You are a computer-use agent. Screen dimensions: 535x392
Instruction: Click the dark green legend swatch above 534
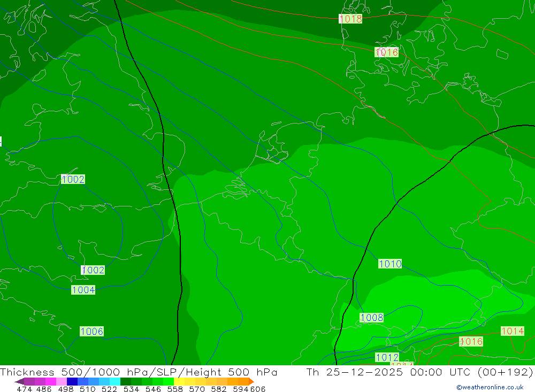point(126,381)
